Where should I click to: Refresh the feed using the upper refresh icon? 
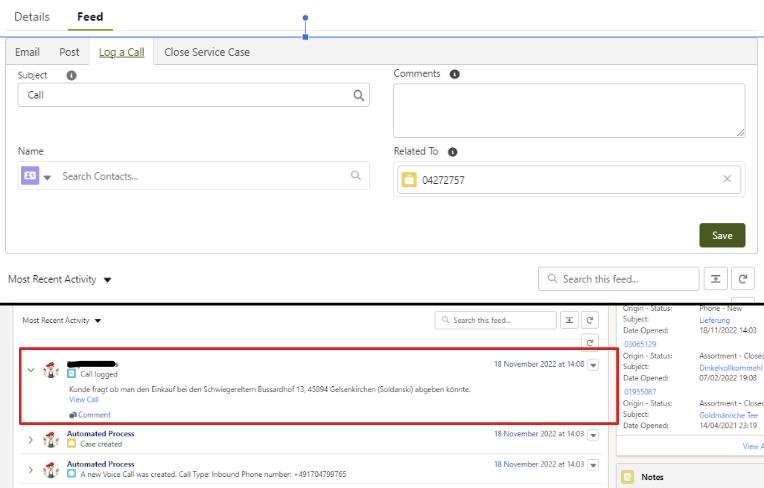[x=742, y=279]
